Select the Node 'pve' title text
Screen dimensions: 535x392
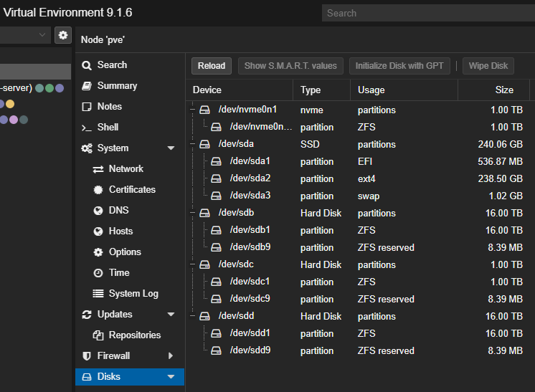coord(103,40)
